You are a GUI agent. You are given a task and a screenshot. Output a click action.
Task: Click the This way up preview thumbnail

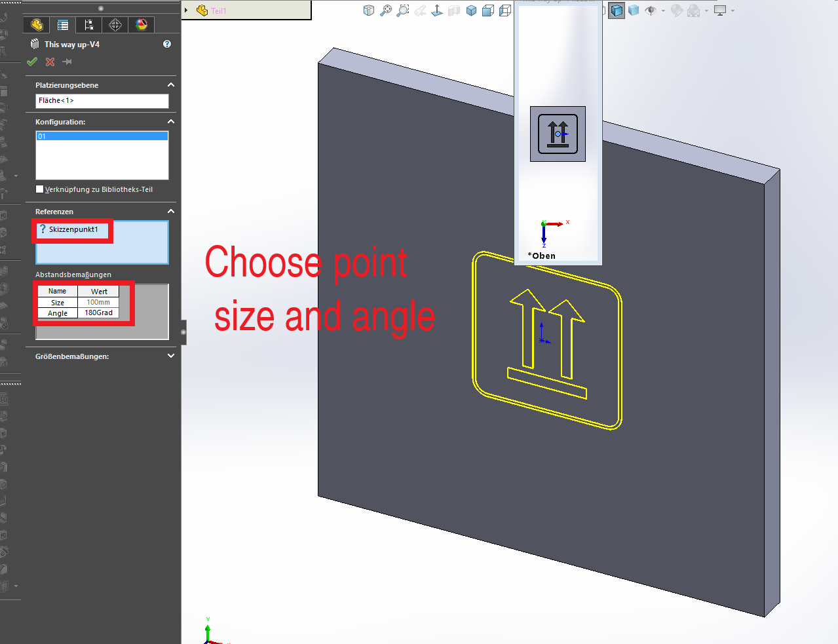(x=558, y=134)
